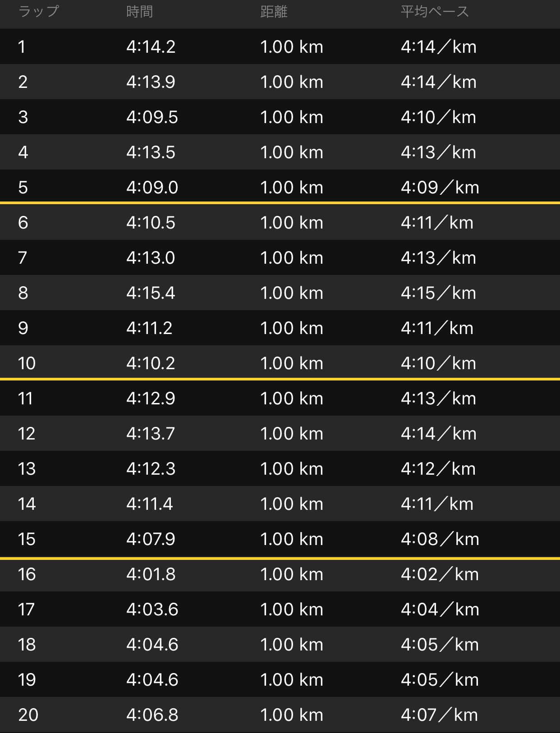Select lap 16 time 4:01.8
The width and height of the screenshot is (560, 733).
click(151, 574)
